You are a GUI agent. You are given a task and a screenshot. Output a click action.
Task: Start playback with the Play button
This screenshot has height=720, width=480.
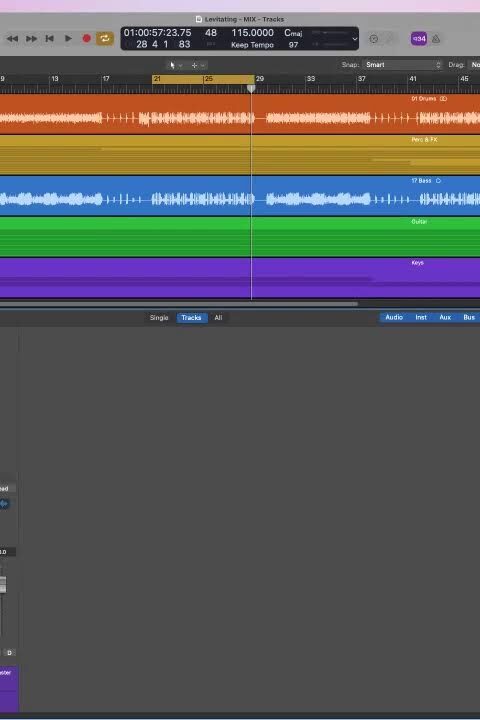[68, 39]
